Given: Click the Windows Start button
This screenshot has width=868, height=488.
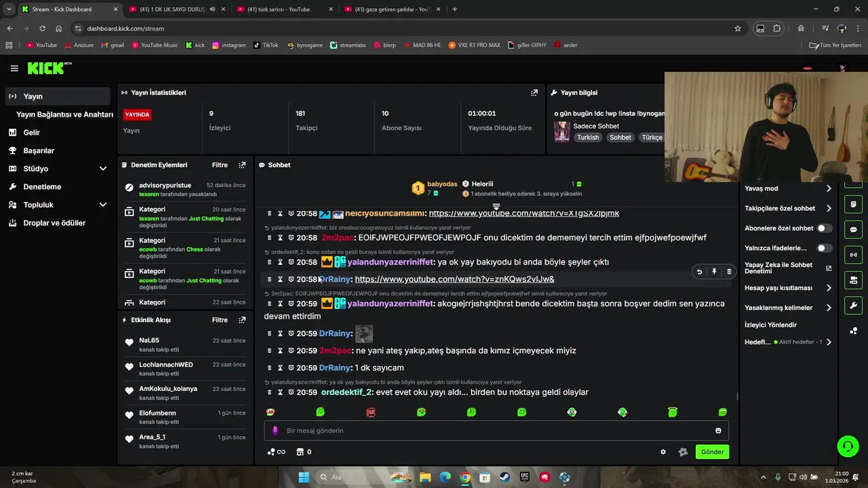Looking at the screenshot, I should pyautogui.click(x=304, y=477).
